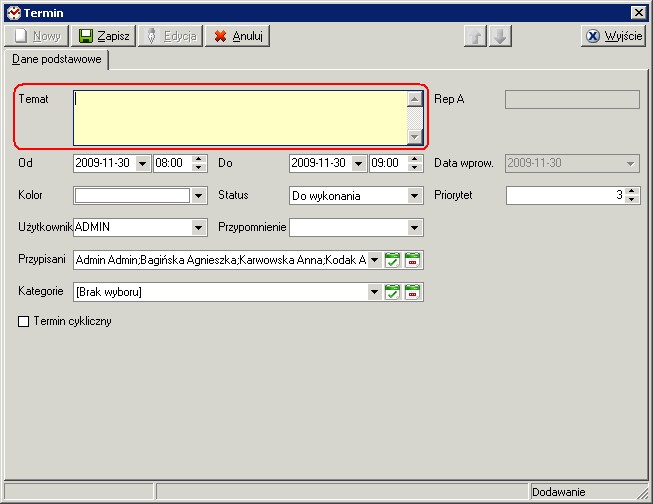Select the Dane podstawowe tab
This screenshot has height=504, width=653.
[58, 59]
